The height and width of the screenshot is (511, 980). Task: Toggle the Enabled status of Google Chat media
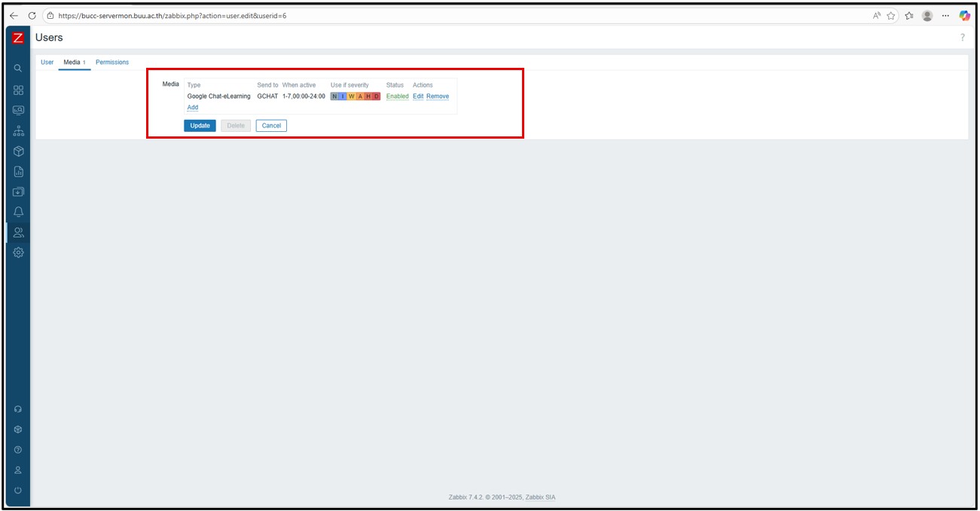(x=397, y=96)
